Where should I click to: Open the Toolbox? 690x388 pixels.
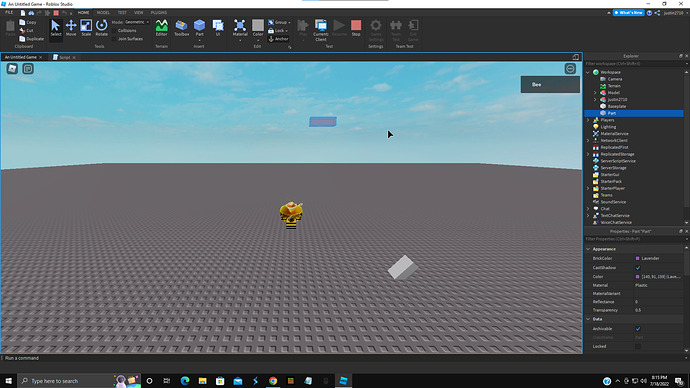coord(181,28)
